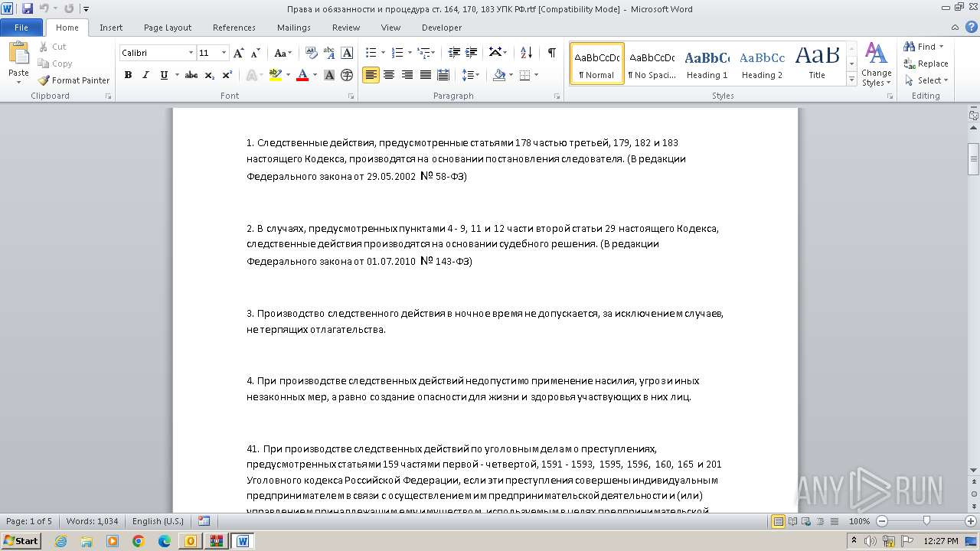980x551 pixels.
Task: Apply the Title style
Action: pos(817,64)
